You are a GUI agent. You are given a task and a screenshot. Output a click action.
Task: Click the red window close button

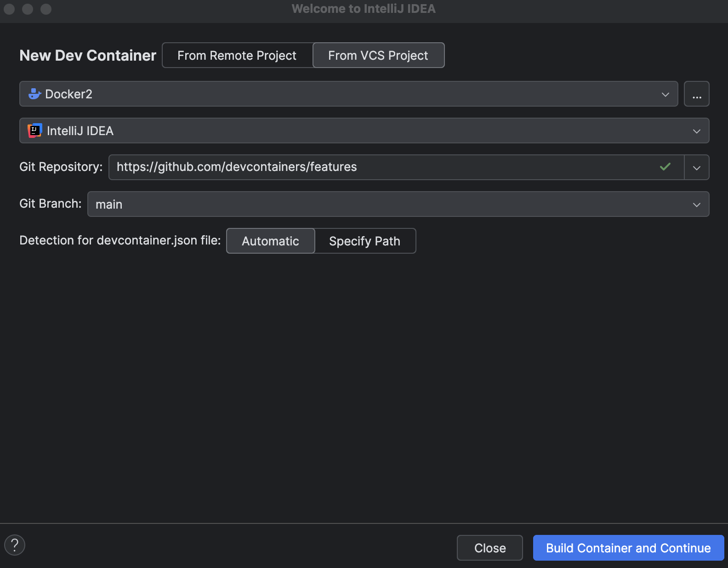[x=9, y=9]
